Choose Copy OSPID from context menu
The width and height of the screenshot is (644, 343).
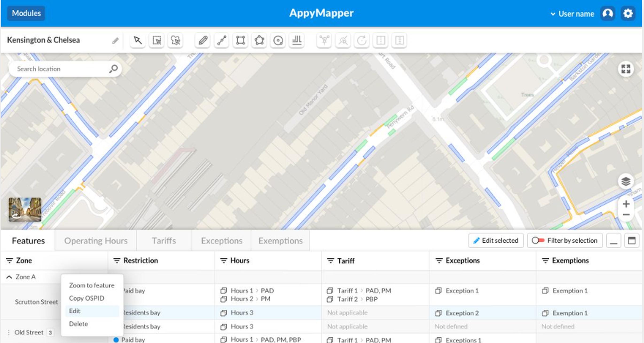92,298
